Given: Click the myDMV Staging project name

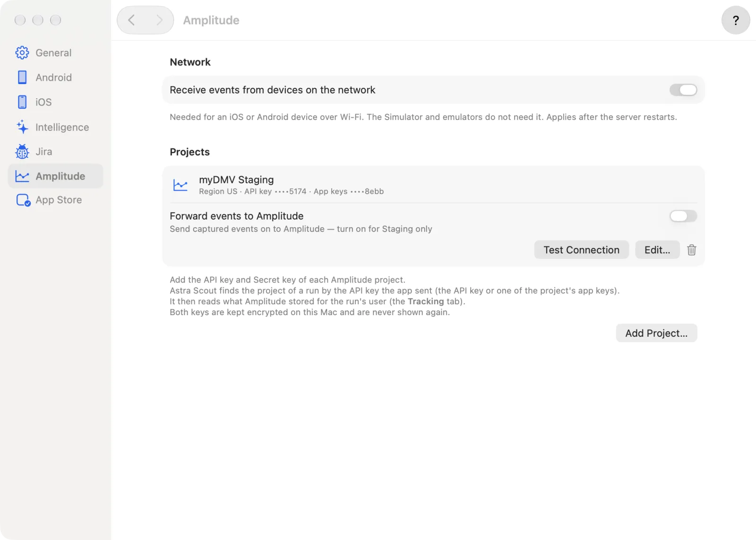Looking at the screenshot, I should 236,180.
